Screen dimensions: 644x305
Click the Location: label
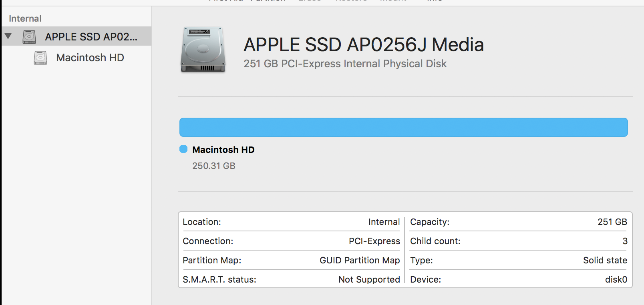(x=202, y=222)
